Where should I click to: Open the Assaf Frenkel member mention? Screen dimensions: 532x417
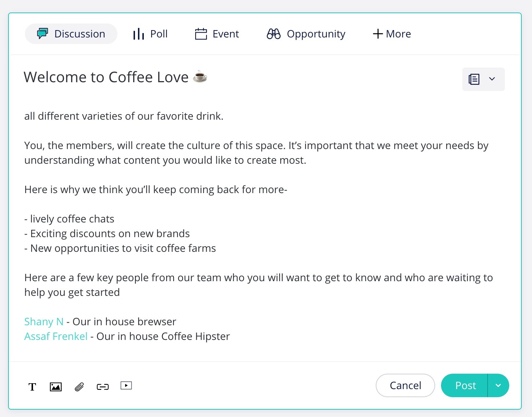[x=56, y=336]
